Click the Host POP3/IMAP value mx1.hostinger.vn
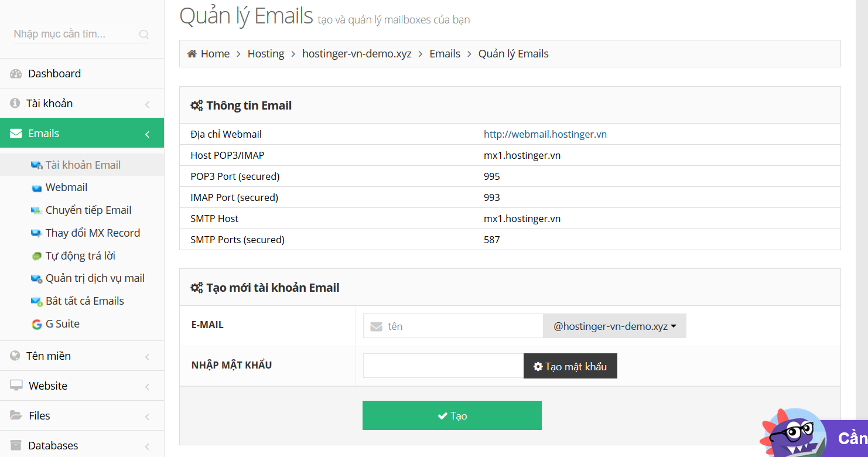This screenshot has width=868, height=457. click(522, 155)
